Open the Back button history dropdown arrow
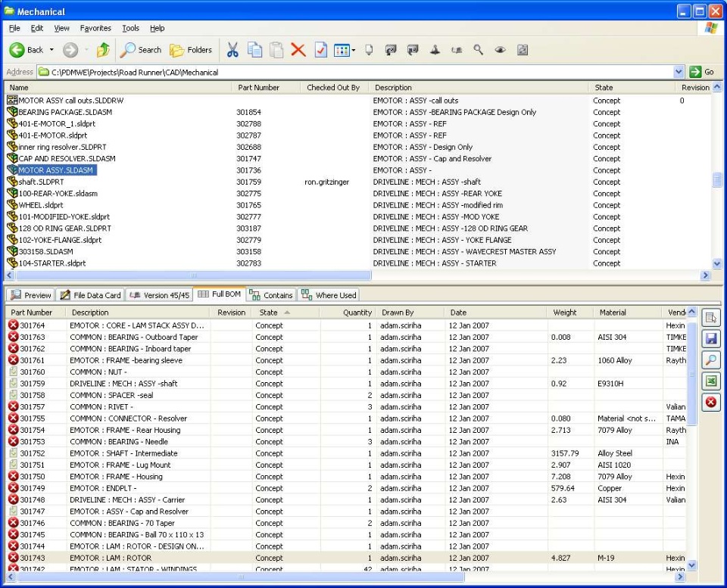Image resolution: width=727 pixels, height=588 pixels. coord(51,50)
